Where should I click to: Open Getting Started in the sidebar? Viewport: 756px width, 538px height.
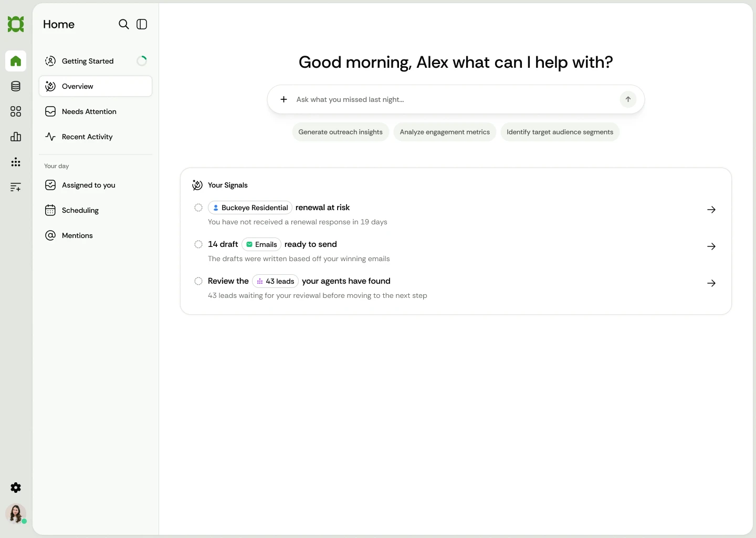click(x=96, y=61)
